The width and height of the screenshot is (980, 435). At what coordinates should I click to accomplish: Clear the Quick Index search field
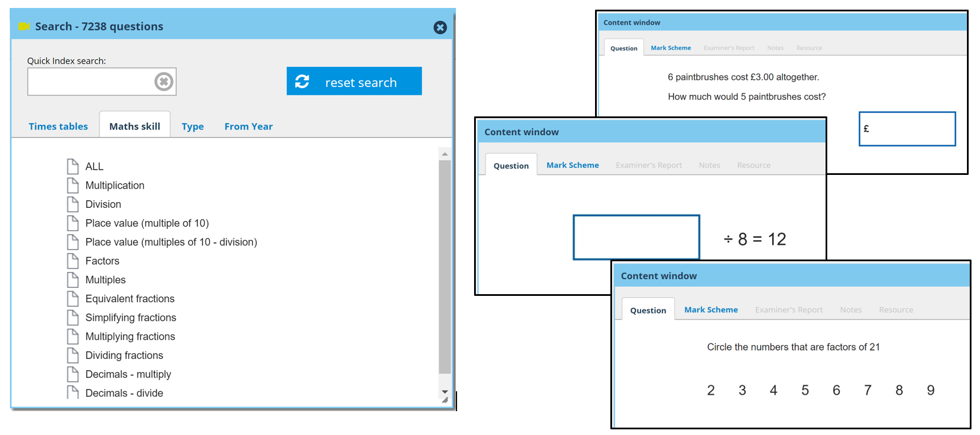tap(164, 82)
